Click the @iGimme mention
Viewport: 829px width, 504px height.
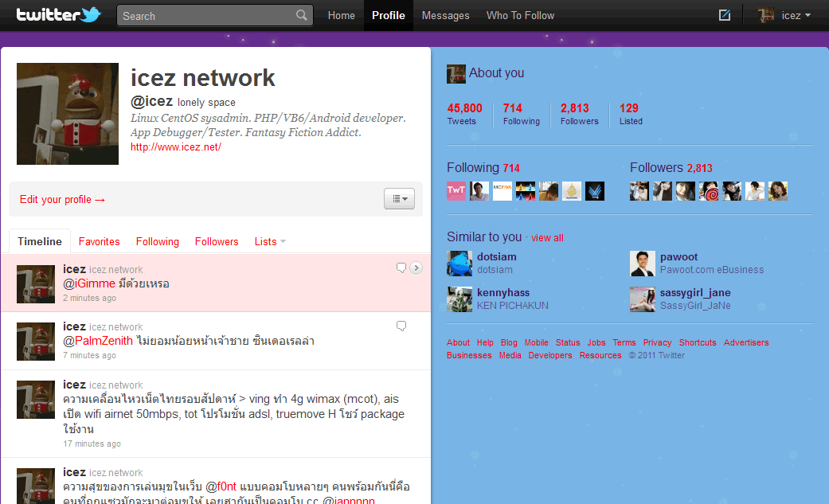click(x=89, y=283)
